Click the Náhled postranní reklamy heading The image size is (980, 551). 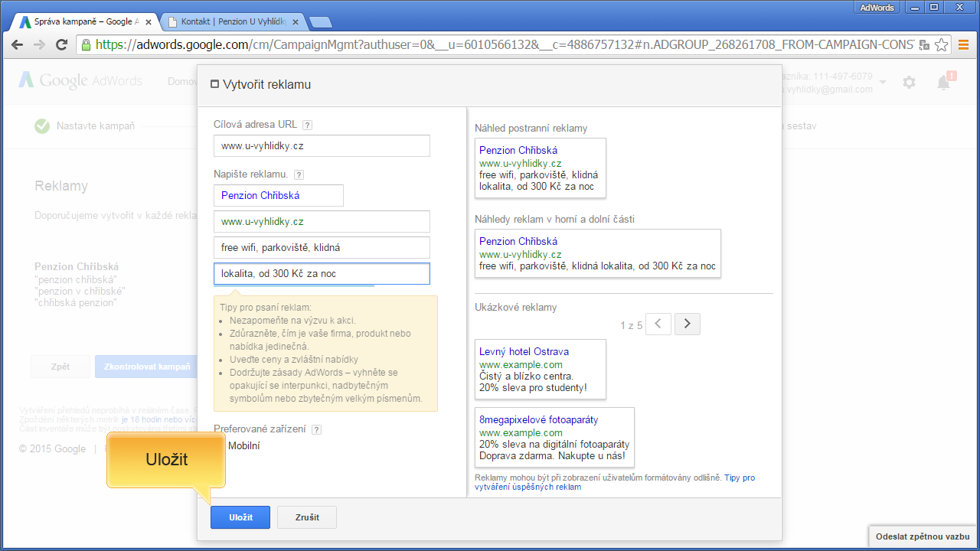[531, 129]
